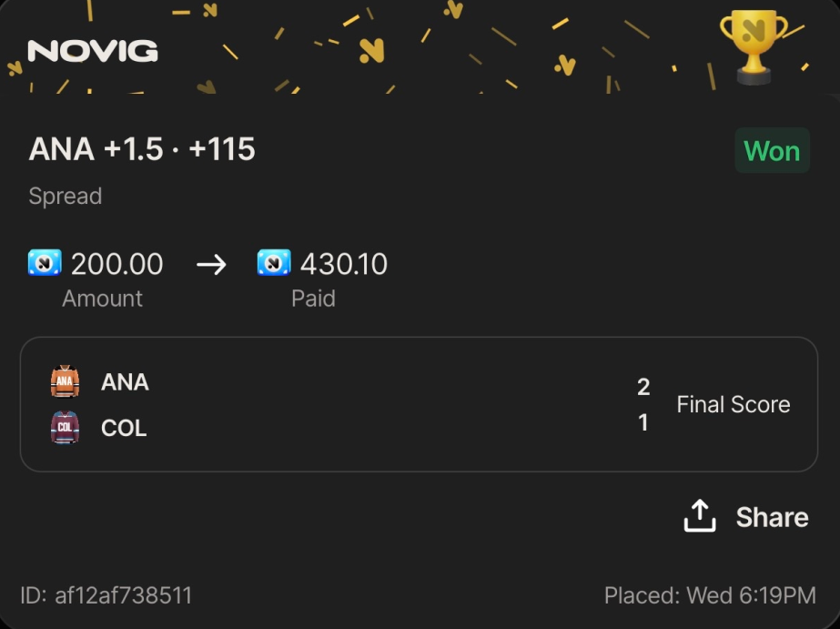
Task: Select the Spread label
Action: [x=65, y=196]
